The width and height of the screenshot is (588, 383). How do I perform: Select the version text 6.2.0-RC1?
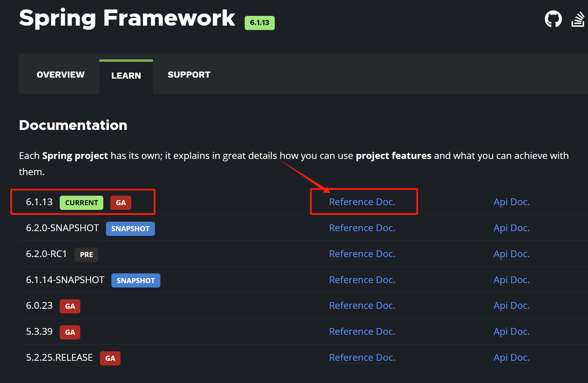(x=47, y=254)
